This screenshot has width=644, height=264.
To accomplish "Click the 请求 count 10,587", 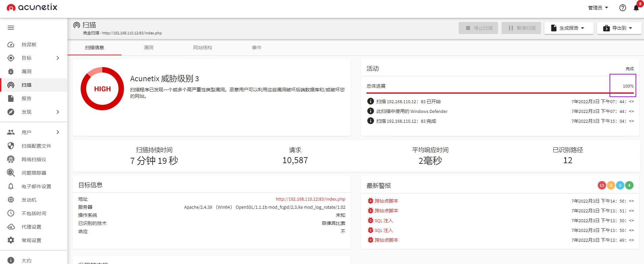I will coord(295,160).
